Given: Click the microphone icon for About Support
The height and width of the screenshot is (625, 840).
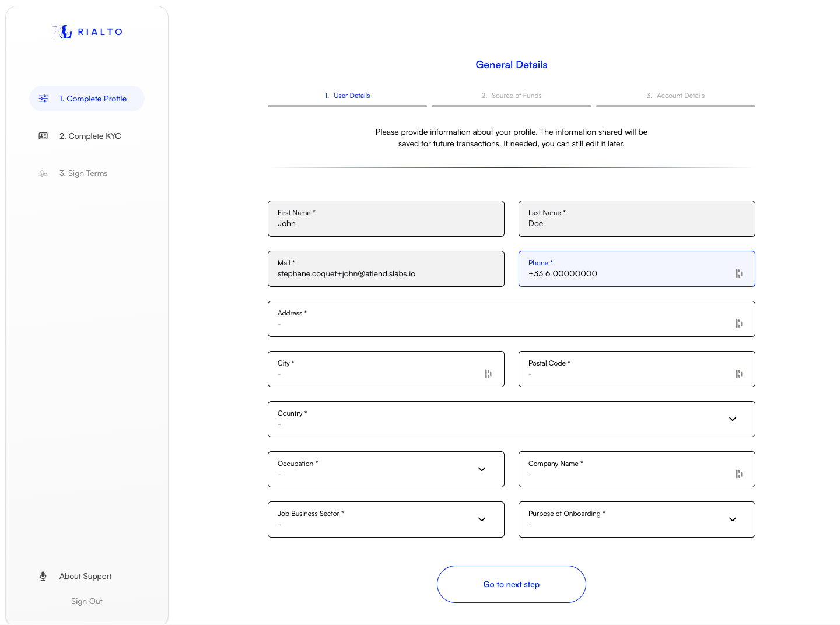Looking at the screenshot, I should (x=43, y=576).
